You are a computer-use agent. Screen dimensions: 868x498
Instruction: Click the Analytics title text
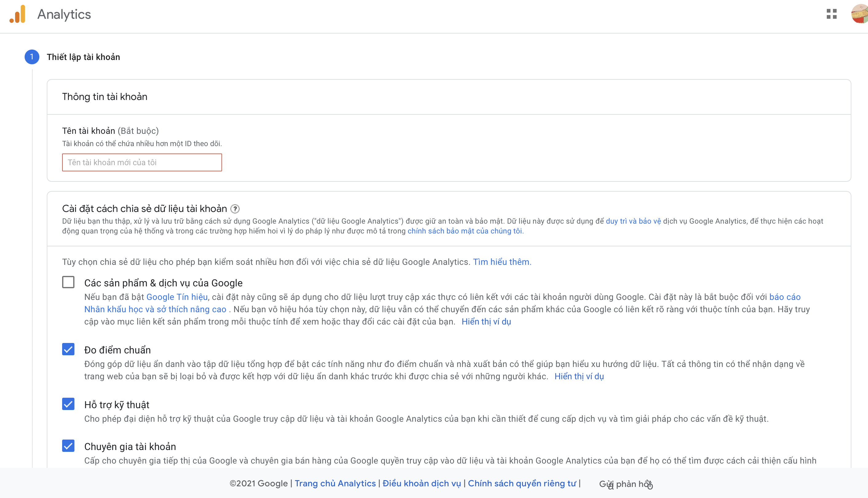pos(64,14)
